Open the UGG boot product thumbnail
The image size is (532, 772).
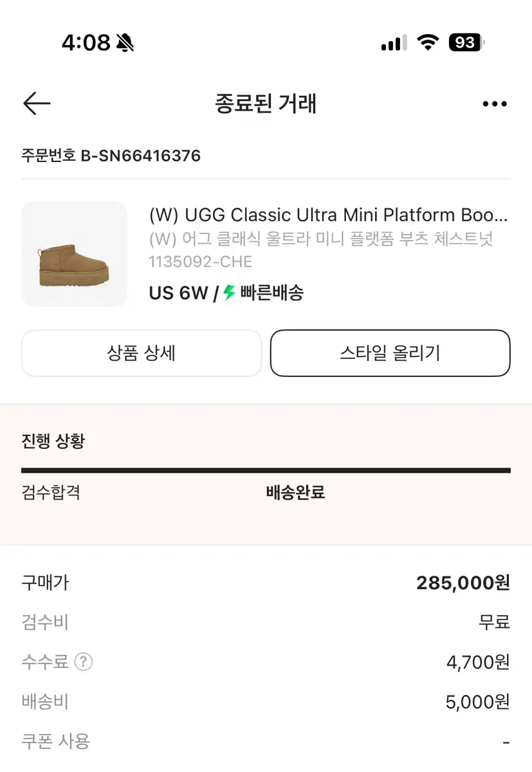pos(75,253)
